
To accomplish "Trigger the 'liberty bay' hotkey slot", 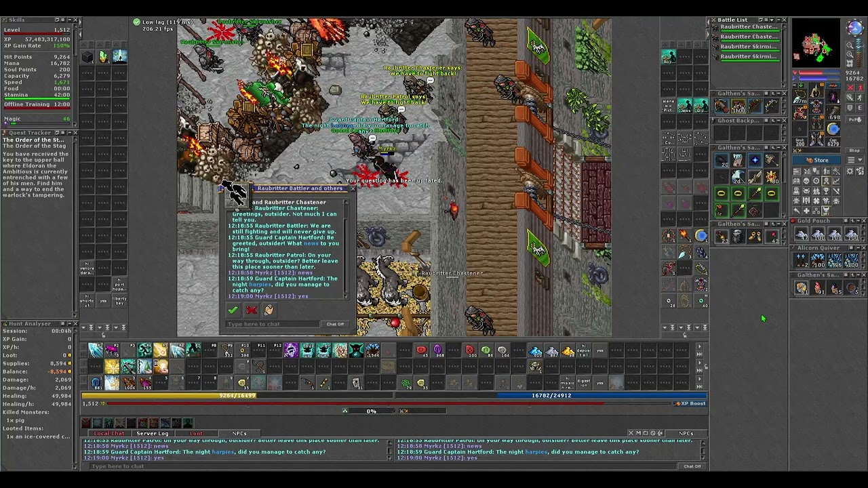I will (119, 301).
